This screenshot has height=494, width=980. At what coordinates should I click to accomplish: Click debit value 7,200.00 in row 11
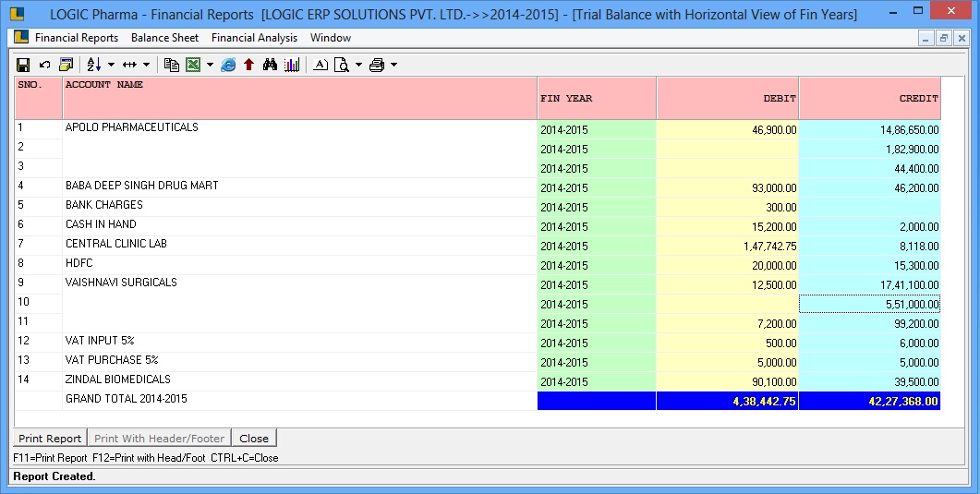(x=776, y=323)
